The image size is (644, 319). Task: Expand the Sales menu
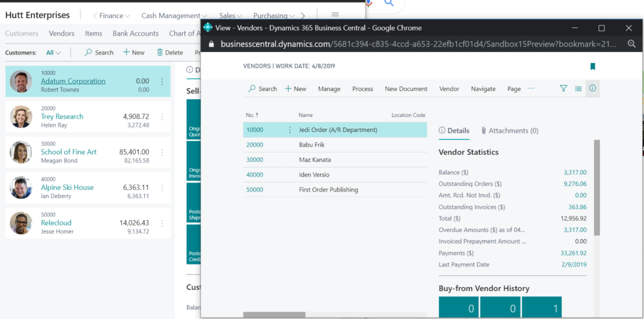230,16
